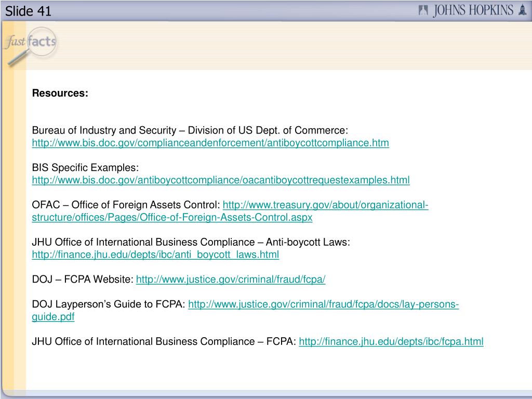Click the Resources: heading
This screenshot has height=399, width=532.
click(60, 93)
